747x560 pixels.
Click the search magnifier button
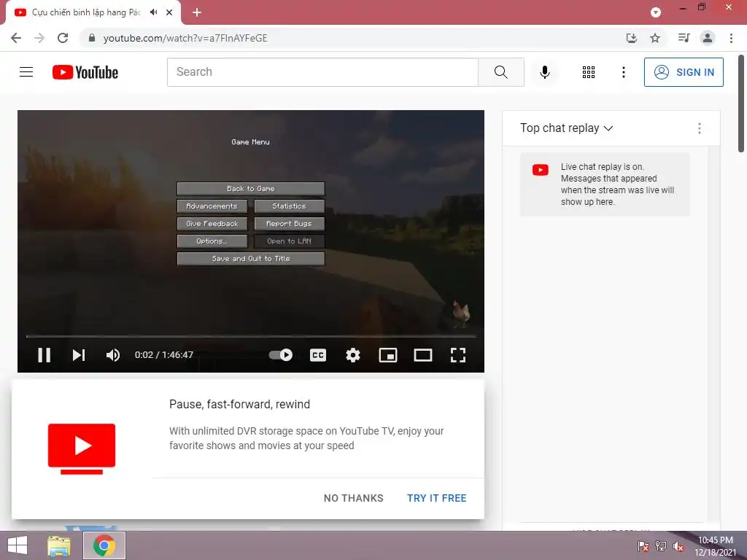pyautogui.click(x=500, y=72)
